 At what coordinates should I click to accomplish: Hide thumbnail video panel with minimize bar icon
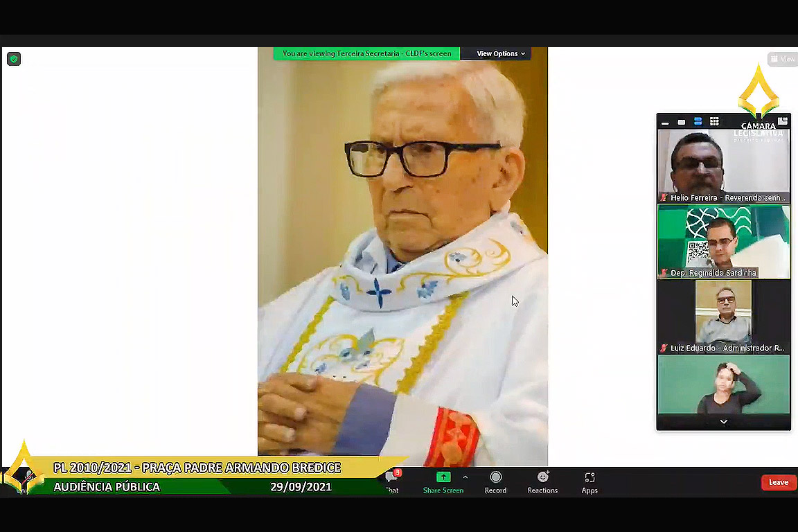click(665, 123)
